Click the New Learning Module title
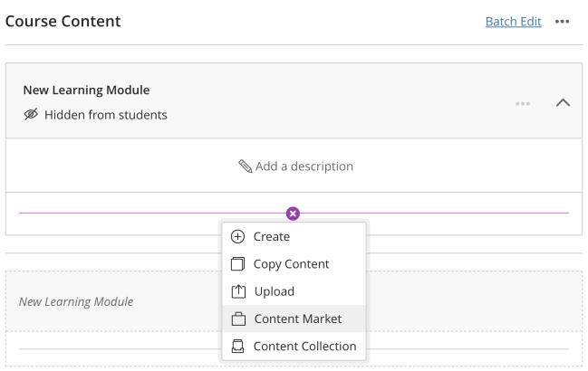Viewport: 588px width, 371px height. pos(86,90)
